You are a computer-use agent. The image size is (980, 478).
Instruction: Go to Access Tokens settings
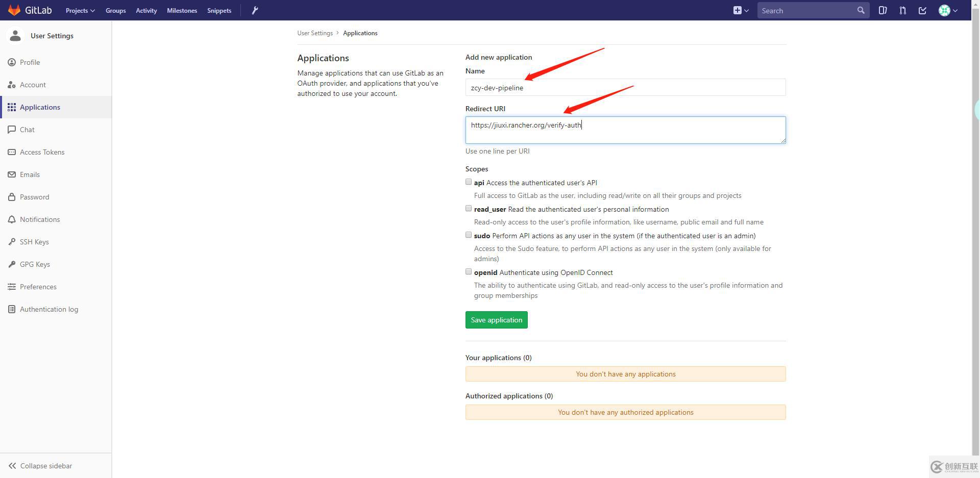pyautogui.click(x=56, y=152)
